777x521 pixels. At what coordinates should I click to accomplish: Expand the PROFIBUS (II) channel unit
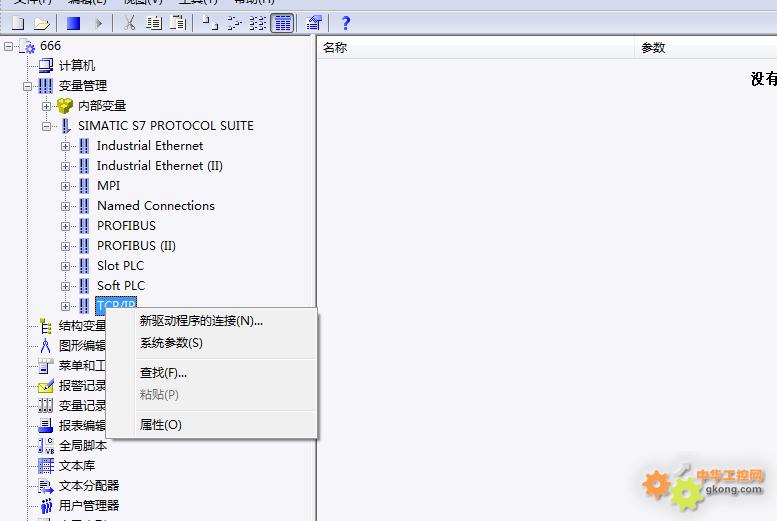[65, 246]
